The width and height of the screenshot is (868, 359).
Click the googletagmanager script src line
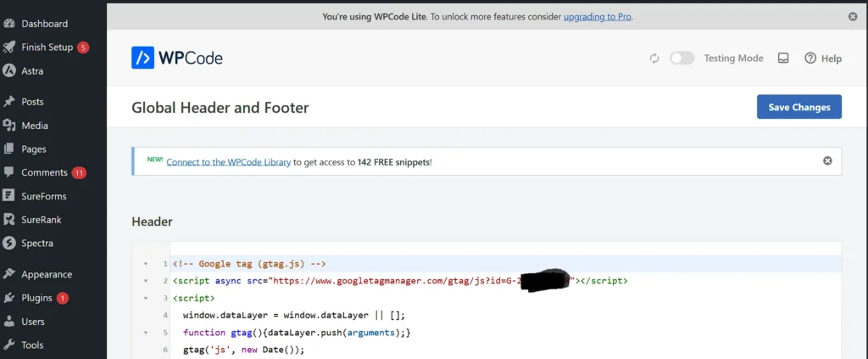[400, 281]
